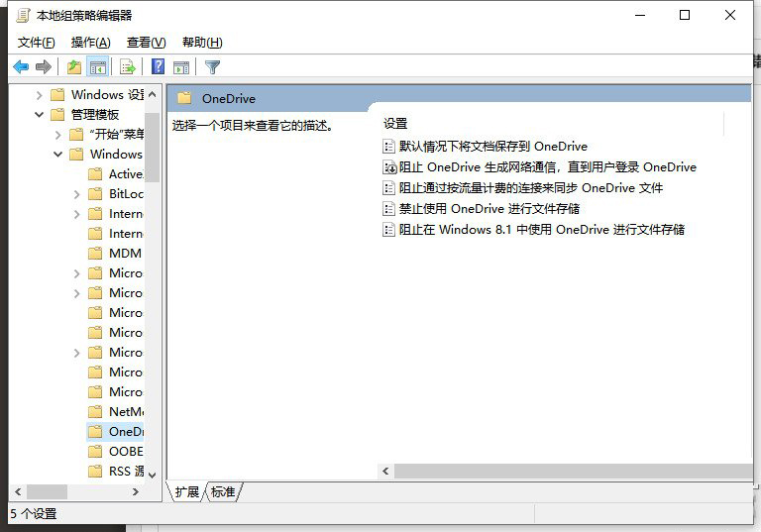Image resolution: width=761 pixels, height=532 pixels.
Task: Go up one level with folder icon
Action: tap(73, 66)
